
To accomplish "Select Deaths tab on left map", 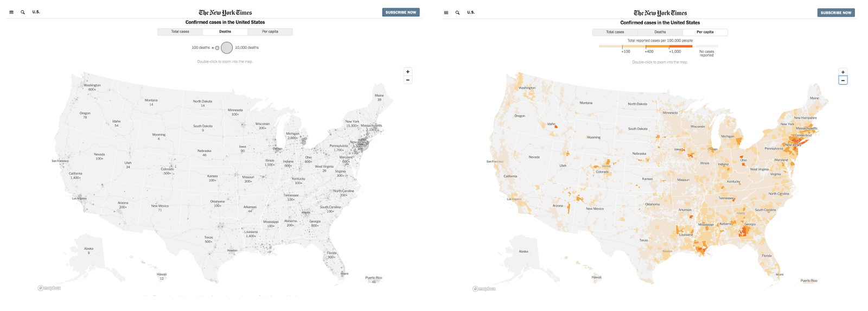I will [x=225, y=31].
